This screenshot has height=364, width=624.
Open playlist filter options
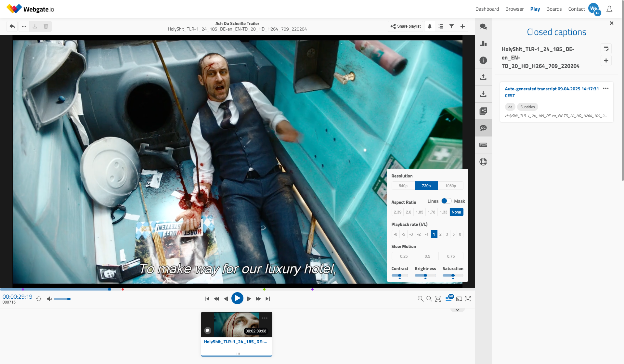[452, 26]
